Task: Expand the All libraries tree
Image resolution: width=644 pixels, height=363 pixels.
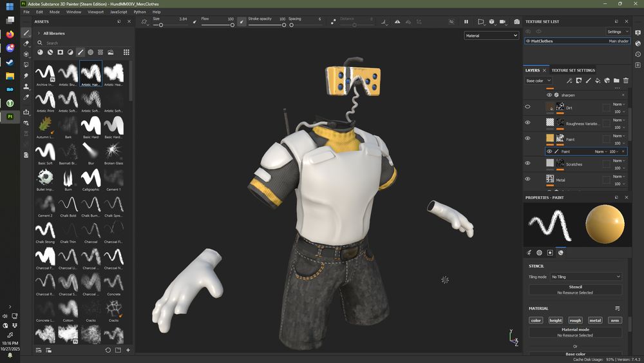Action: (39, 34)
